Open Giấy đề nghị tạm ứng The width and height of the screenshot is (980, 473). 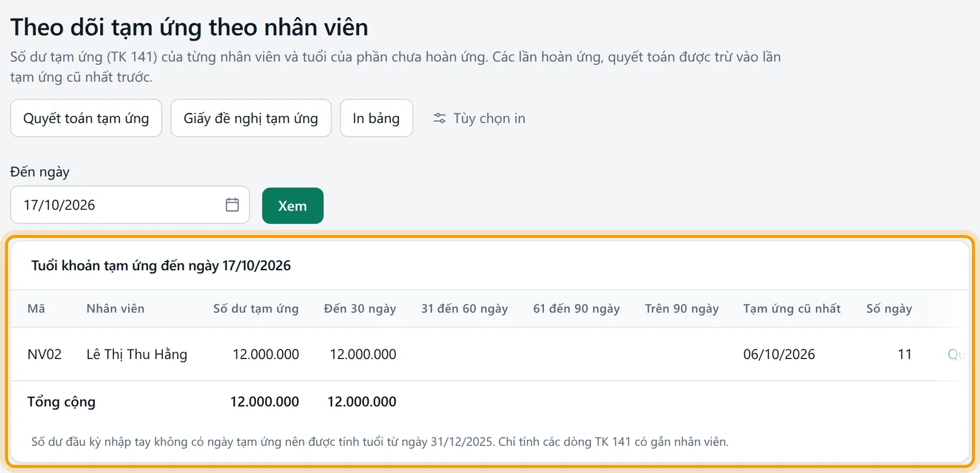(251, 118)
